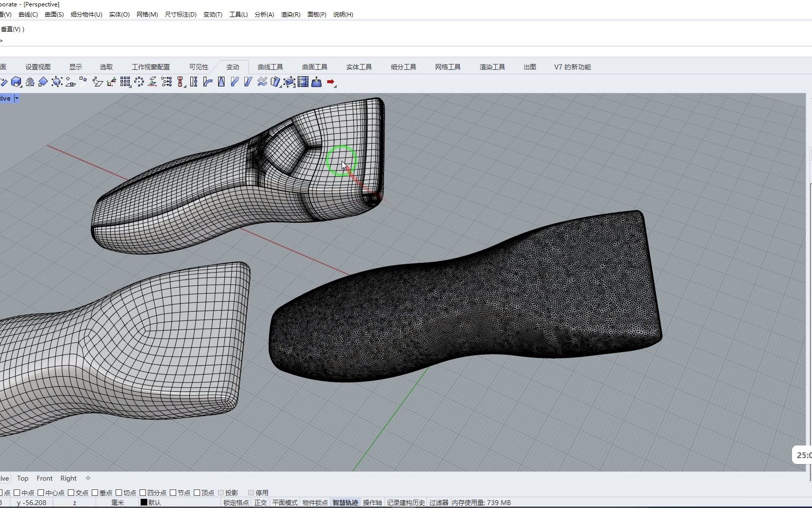
Task: Toggle 智慧轨迹 SmartTrack in status bar
Action: (345, 502)
